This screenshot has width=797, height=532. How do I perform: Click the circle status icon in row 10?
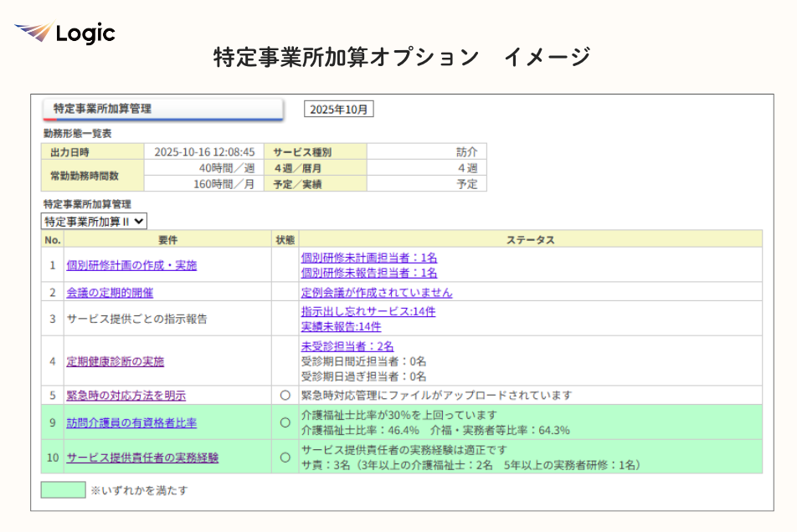pyautogui.click(x=285, y=458)
